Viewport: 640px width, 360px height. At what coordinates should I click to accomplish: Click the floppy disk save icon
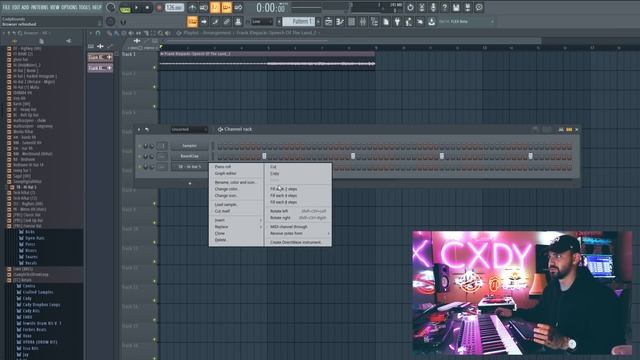coord(456,7)
